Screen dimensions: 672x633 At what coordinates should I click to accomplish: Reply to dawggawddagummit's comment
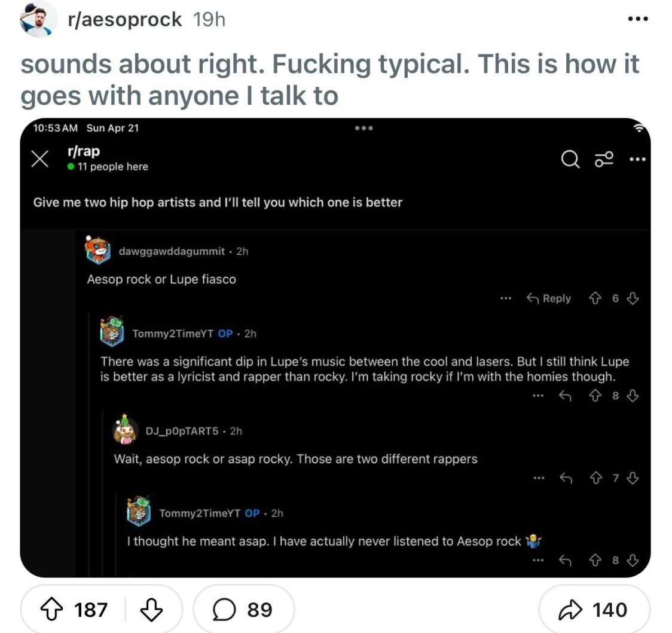click(x=549, y=299)
